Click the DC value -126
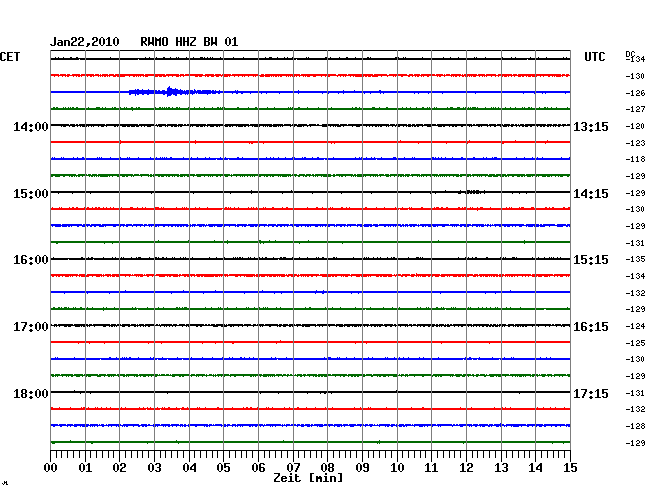This screenshot has width=650, height=494. (635, 93)
